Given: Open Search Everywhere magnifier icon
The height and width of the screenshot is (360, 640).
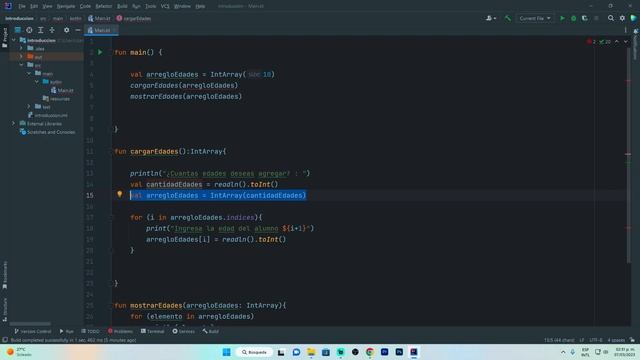Looking at the screenshot, I should click(x=611, y=18).
